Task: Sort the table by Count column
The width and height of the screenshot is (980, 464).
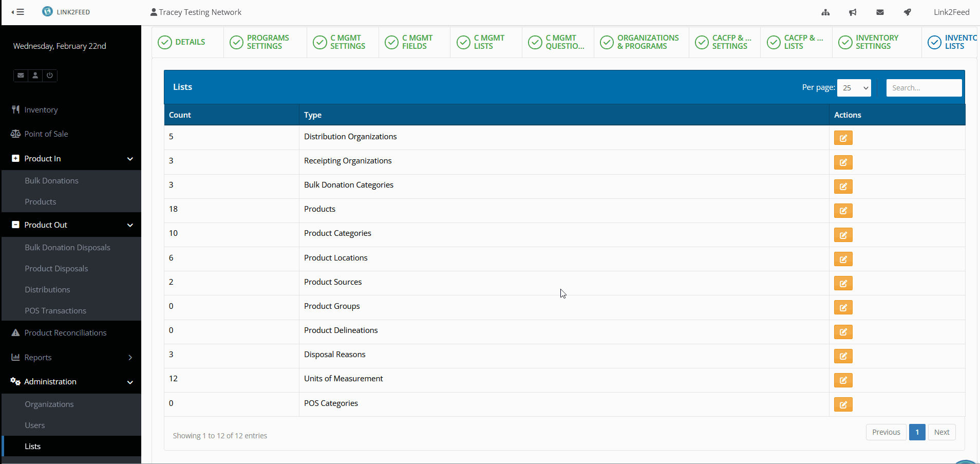Action: pos(180,115)
